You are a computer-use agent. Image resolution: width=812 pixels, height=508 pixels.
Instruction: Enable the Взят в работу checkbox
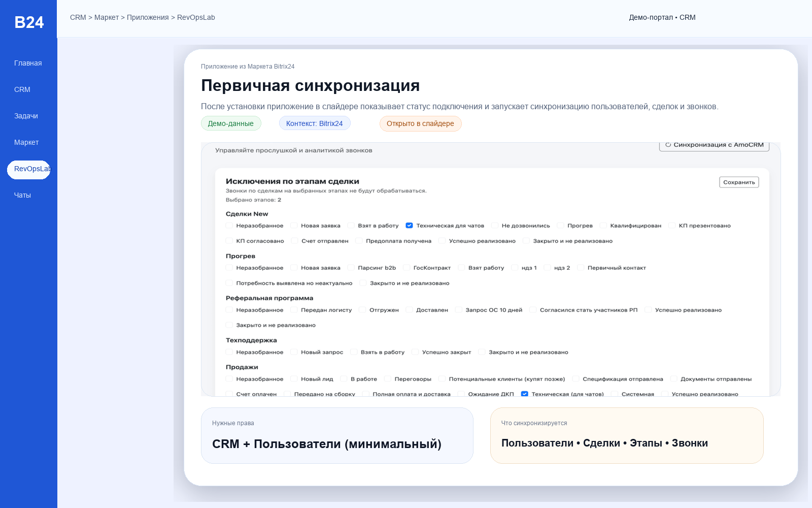click(351, 226)
